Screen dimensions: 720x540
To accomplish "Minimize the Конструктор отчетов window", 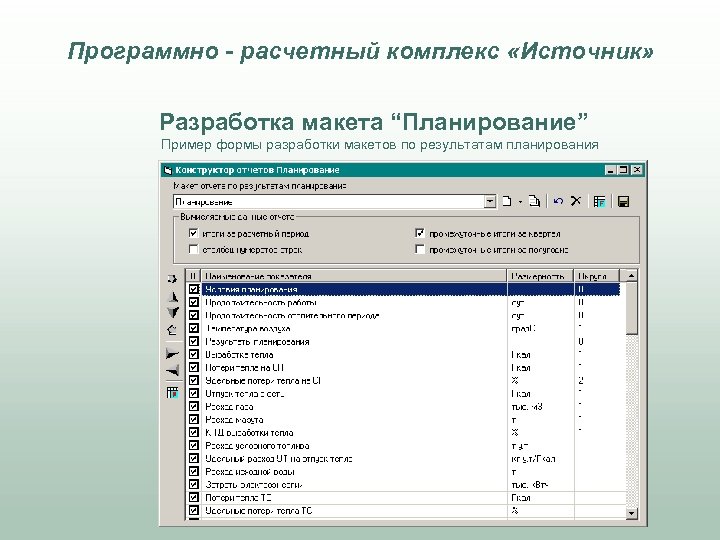I will point(611,170).
